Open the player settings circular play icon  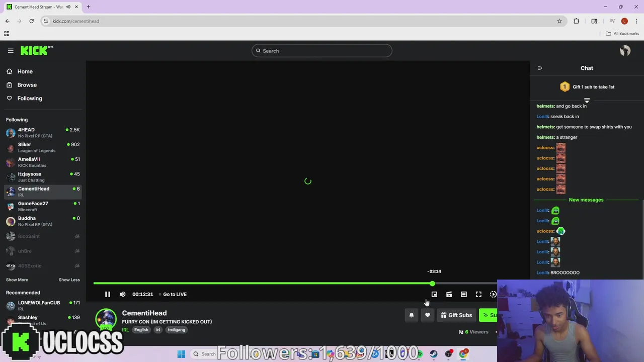coord(493,295)
